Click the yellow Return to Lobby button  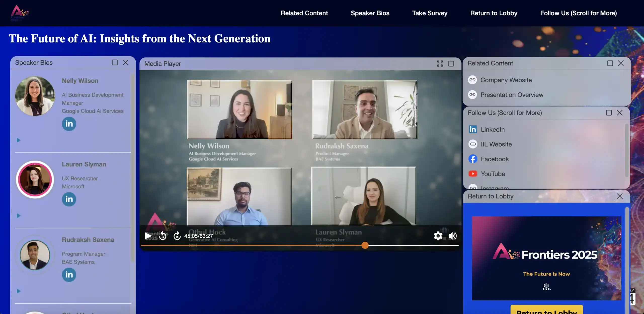[x=547, y=310]
